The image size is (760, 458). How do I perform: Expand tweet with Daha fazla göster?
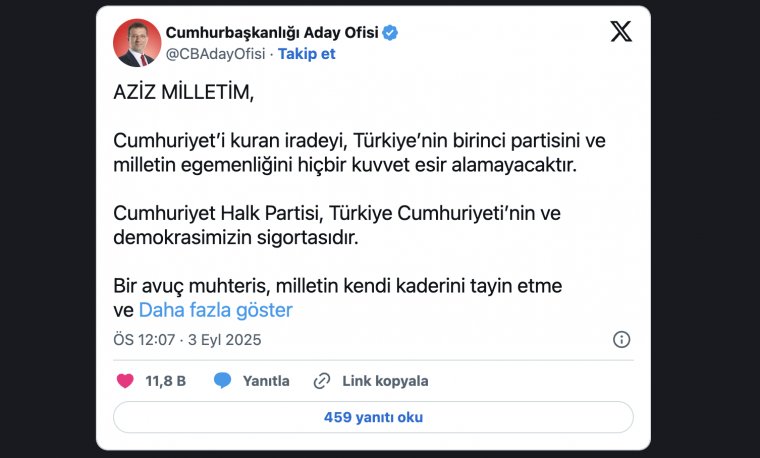[x=215, y=310]
